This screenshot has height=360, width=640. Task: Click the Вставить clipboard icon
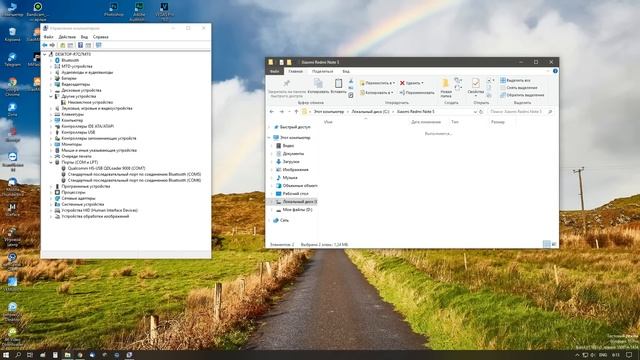(x=338, y=83)
